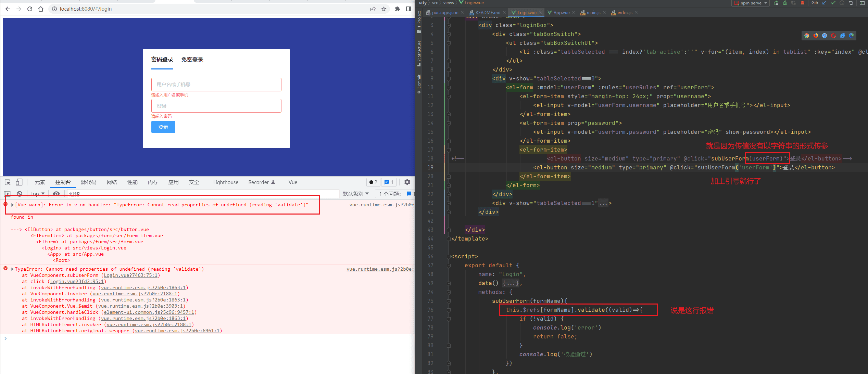Share this page via address bar icon
The image size is (868, 374).
[373, 9]
